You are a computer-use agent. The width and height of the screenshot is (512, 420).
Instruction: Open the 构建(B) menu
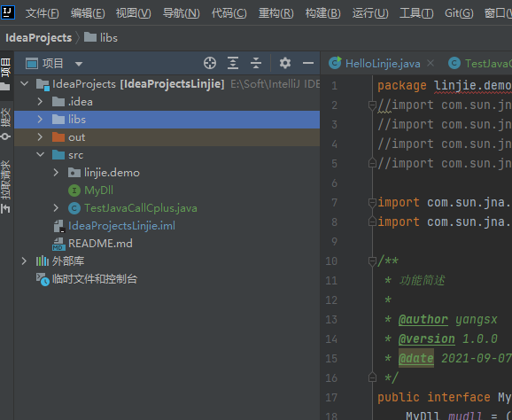[x=323, y=13]
